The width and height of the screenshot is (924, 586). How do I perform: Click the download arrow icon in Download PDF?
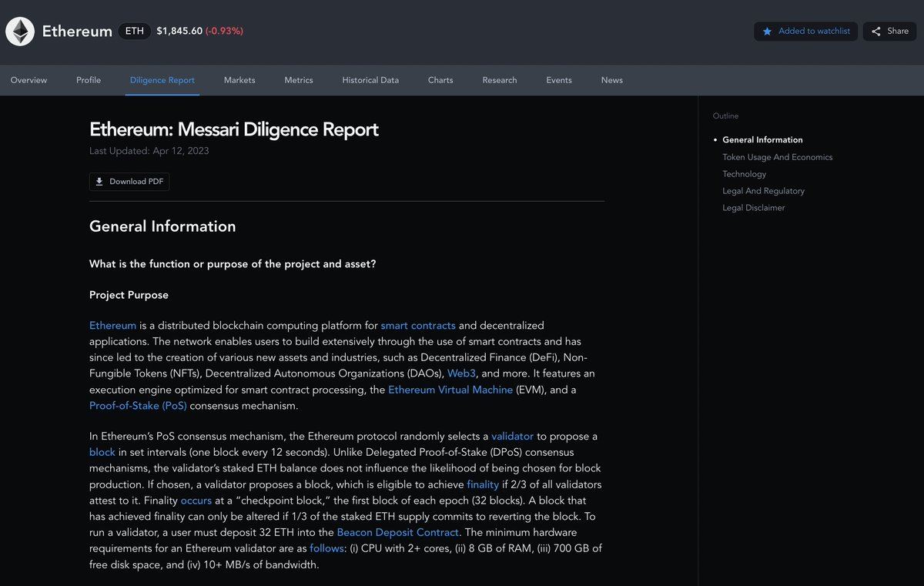pos(99,182)
